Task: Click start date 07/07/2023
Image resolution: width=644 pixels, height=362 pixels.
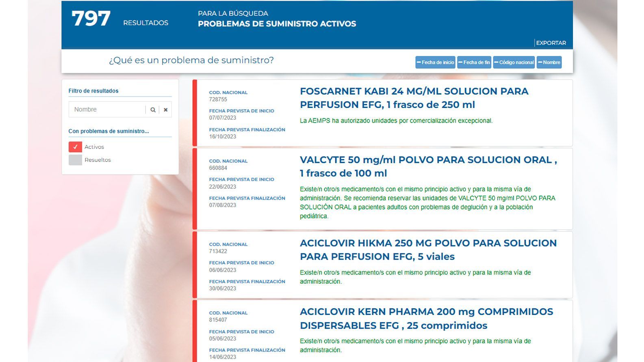Action: tap(223, 118)
